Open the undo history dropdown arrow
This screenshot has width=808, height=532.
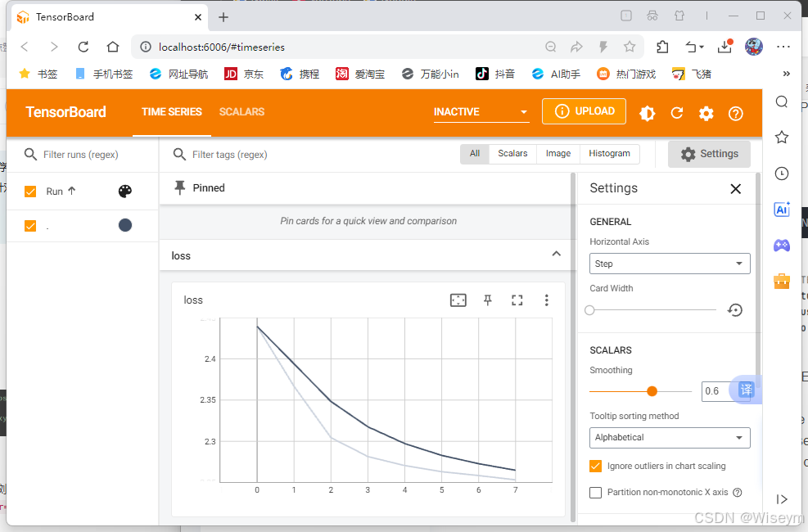click(x=702, y=48)
